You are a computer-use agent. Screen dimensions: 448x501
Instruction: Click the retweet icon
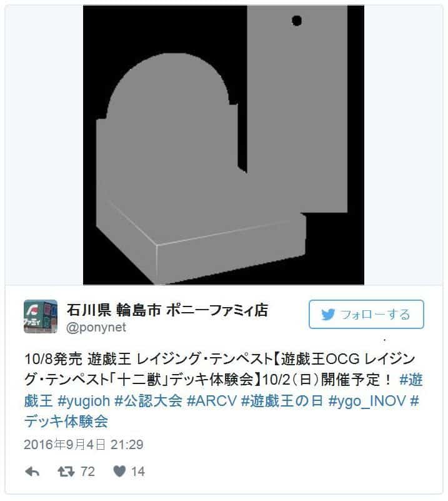66,472
